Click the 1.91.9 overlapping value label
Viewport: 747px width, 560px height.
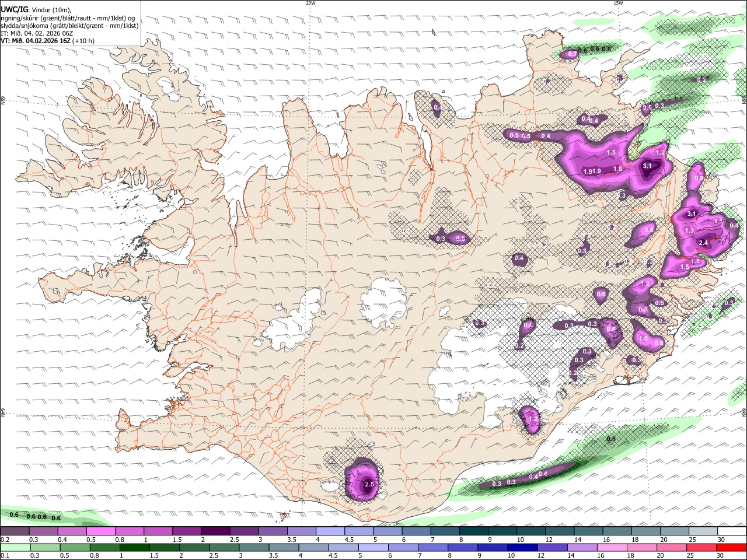point(592,171)
